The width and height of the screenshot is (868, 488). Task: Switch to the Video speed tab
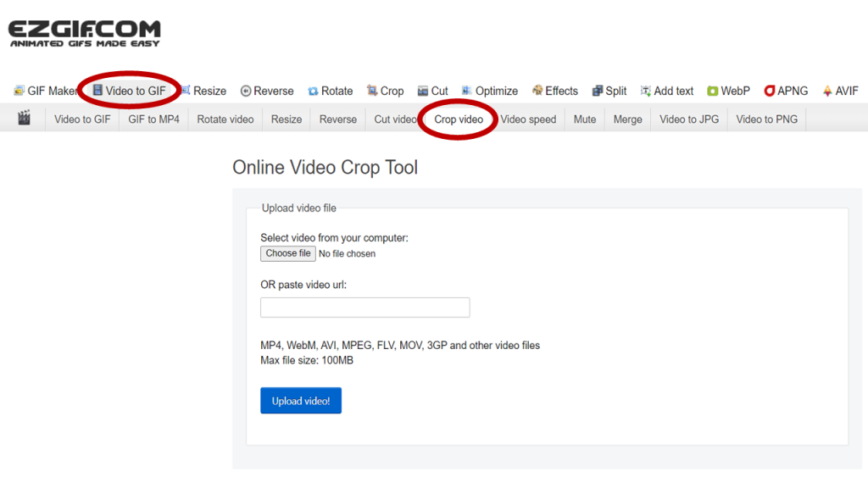pos(528,119)
